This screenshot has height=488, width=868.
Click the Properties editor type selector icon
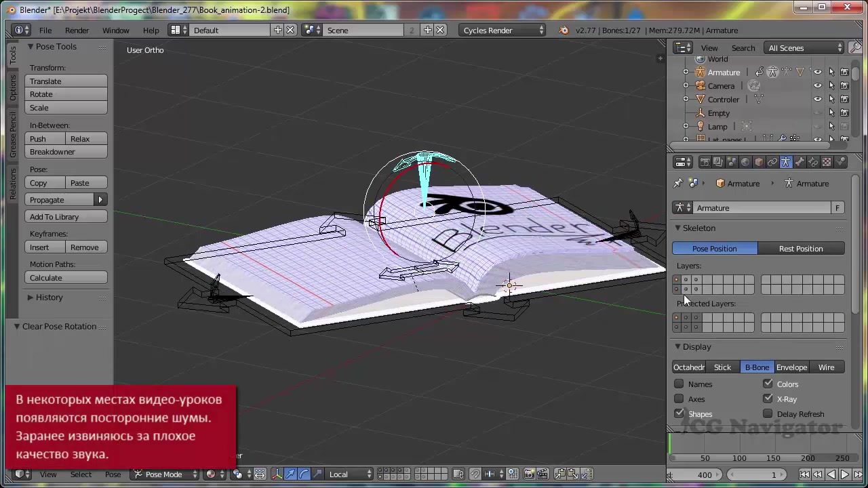(x=684, y=162)
